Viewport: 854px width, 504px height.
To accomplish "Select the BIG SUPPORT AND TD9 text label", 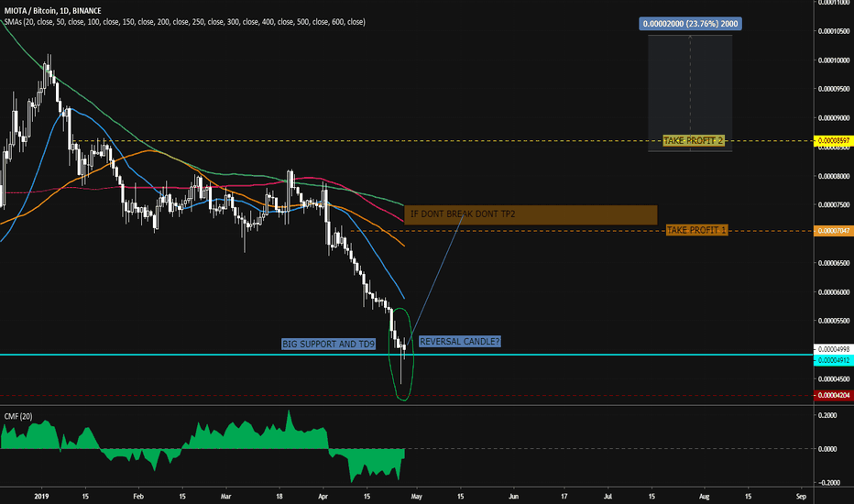I will [328, 344].
